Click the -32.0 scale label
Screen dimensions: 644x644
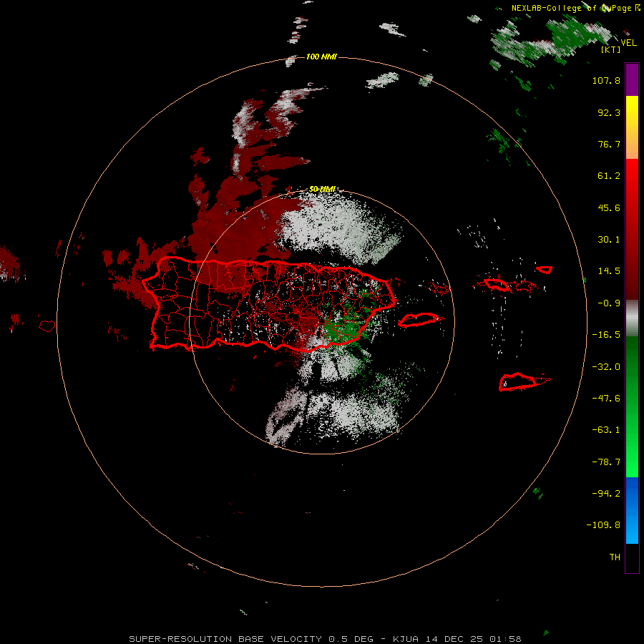pyautogui.click(x=606, y=367)
